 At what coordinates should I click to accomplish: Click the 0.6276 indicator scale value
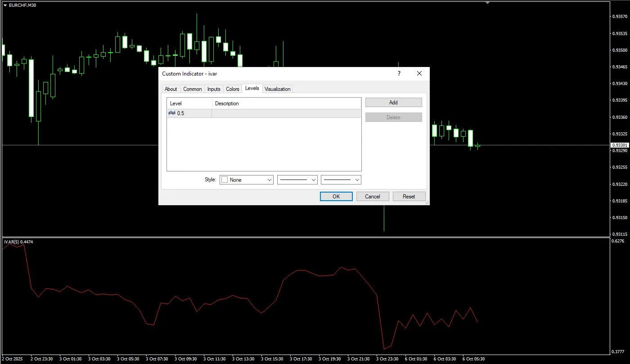pos(618,241)
